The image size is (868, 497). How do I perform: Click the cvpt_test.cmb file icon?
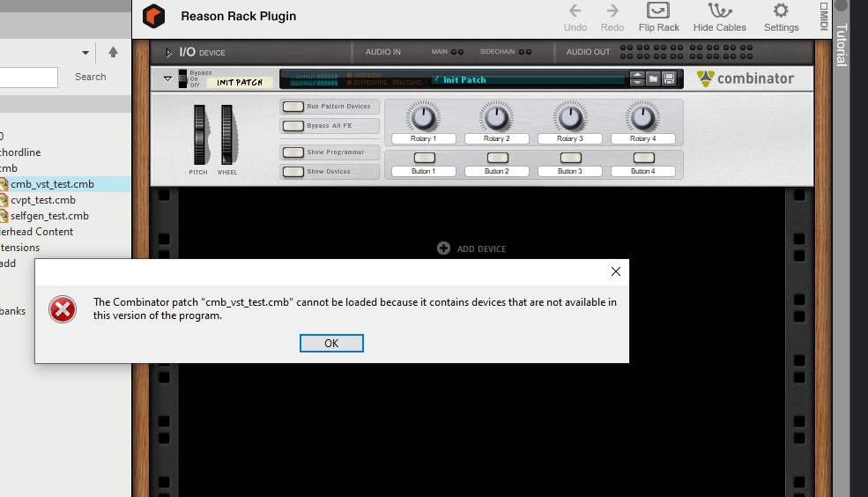4,200
